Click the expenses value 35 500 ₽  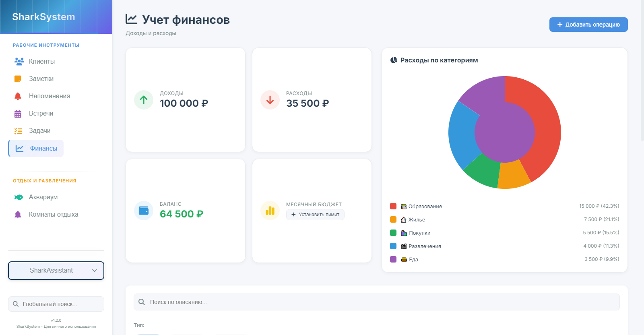[x=308, y=103]
